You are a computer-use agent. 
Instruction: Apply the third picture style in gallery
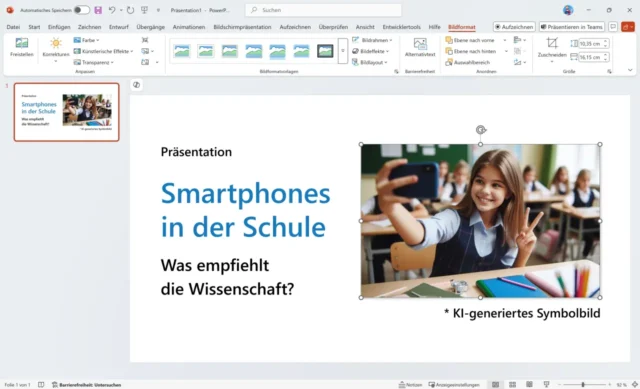pyautogui.click(x=230, y=51)
